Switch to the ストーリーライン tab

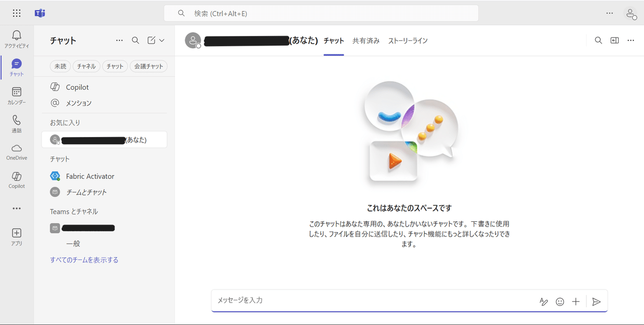(408, 41)
